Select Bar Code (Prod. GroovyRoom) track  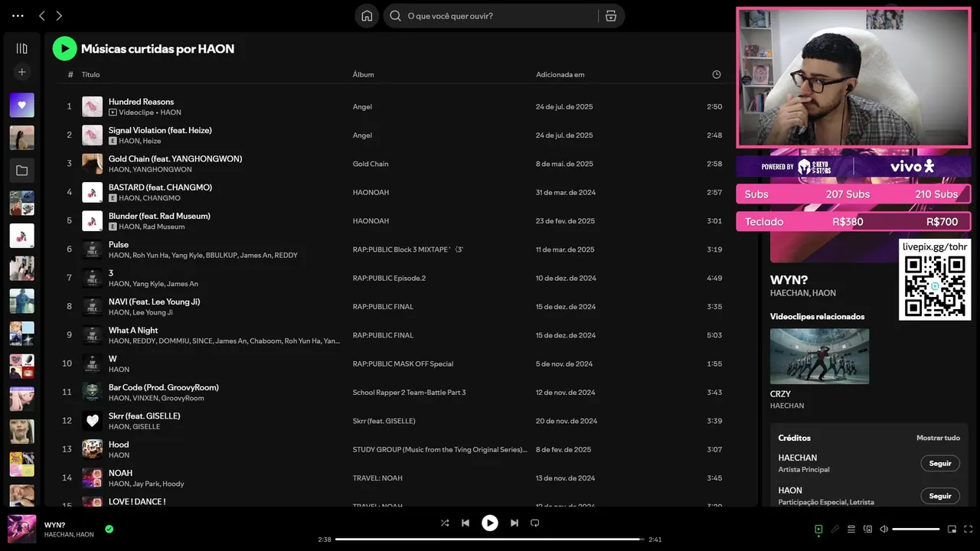click(164, 387)
